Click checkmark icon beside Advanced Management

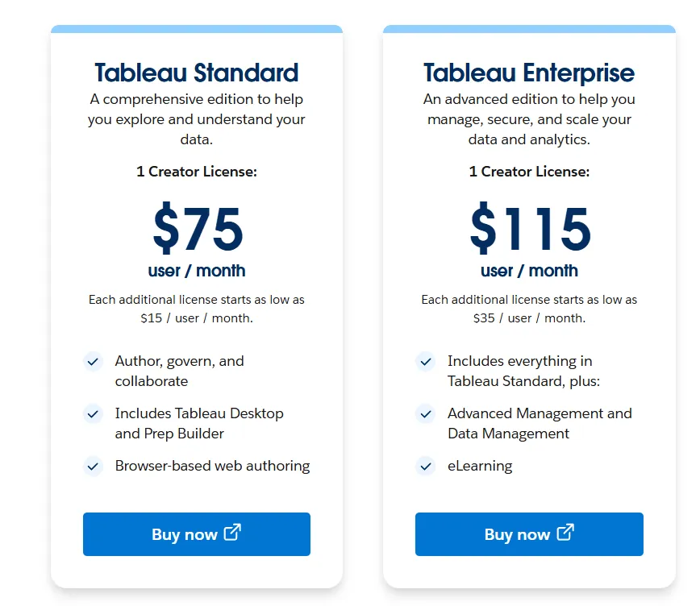pyautogui.click(x=425, y=414)
